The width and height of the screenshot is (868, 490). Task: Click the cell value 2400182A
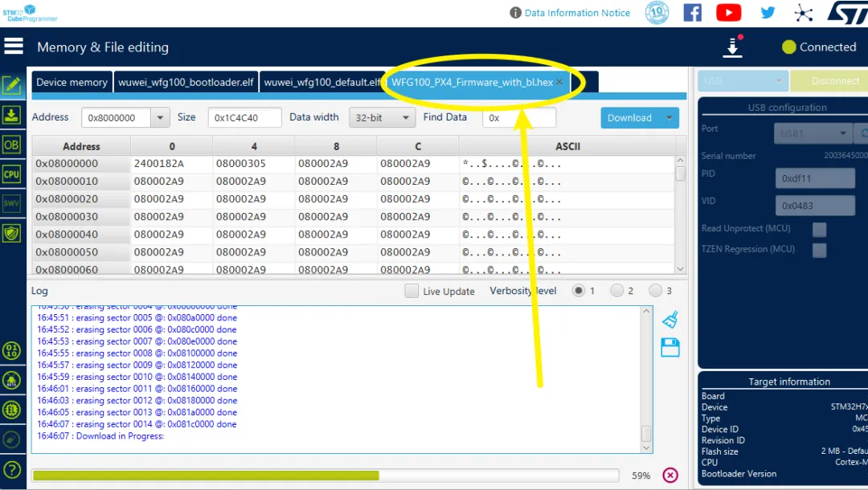click(159, 164)
